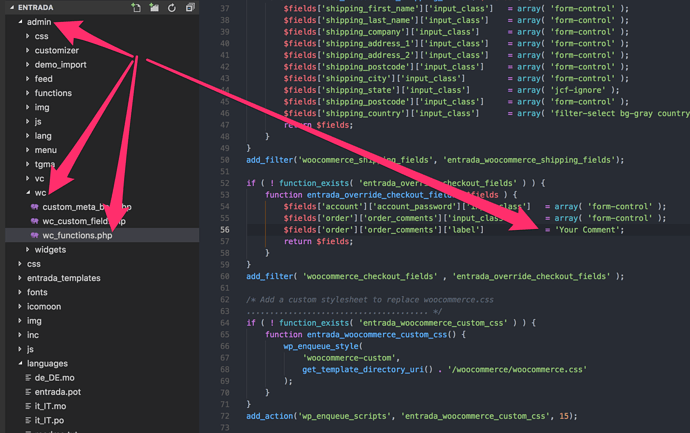Click the file icon of it_IT.po
The width and height of the screenshot is (690, 433).
click(x=28, y=420)
